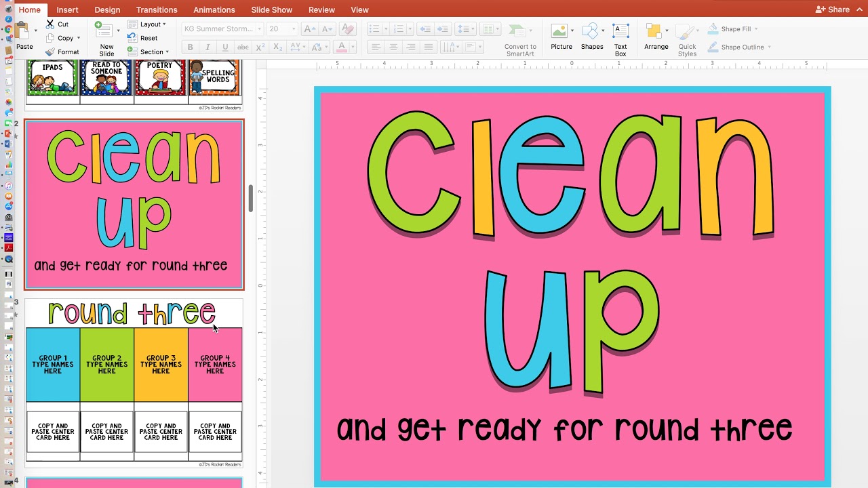This screenshot has width=868, height=488.
Task: Open the change case dropdown
Action: (319, 47)
